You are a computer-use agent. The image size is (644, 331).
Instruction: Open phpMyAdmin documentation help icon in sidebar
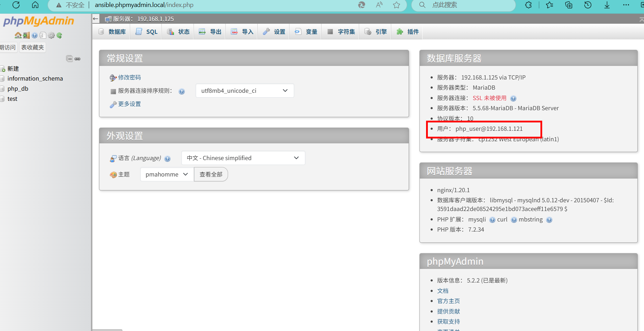[35, 35]
